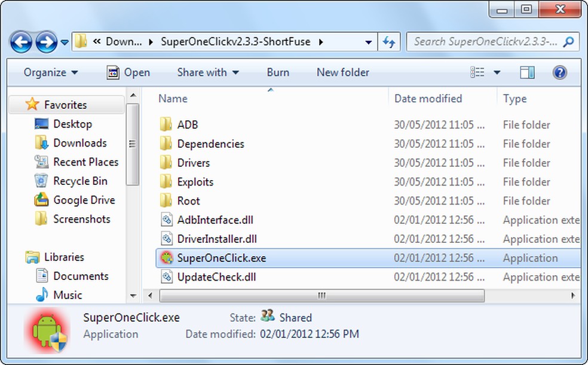588x365 pixels.
Task: Open Help with the question mark icon
Action: click(x=559, y=72)
